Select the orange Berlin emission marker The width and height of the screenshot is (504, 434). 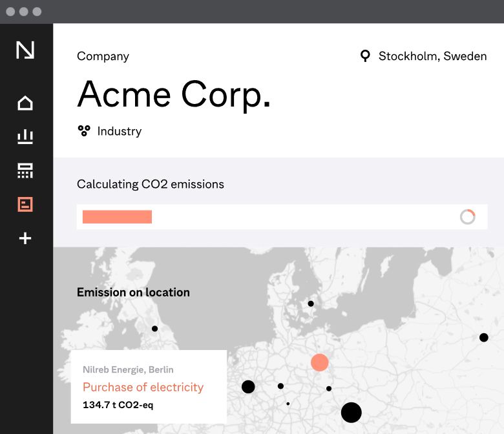[319, 362]
